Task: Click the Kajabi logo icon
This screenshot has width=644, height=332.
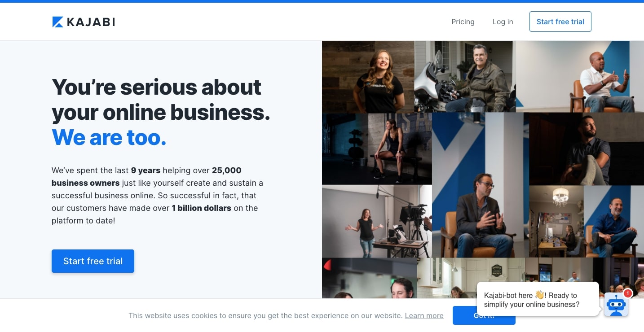Action: coord(58,22)
